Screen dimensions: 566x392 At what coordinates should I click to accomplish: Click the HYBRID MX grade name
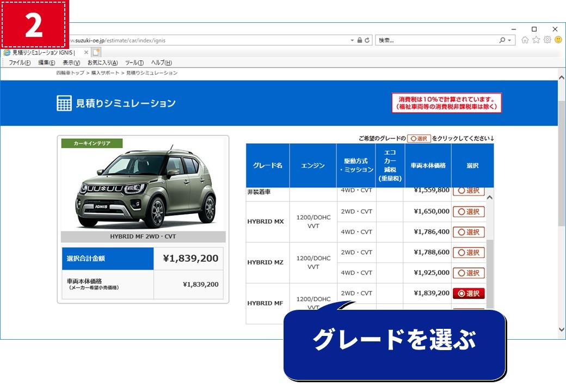(x=266, y=222)
